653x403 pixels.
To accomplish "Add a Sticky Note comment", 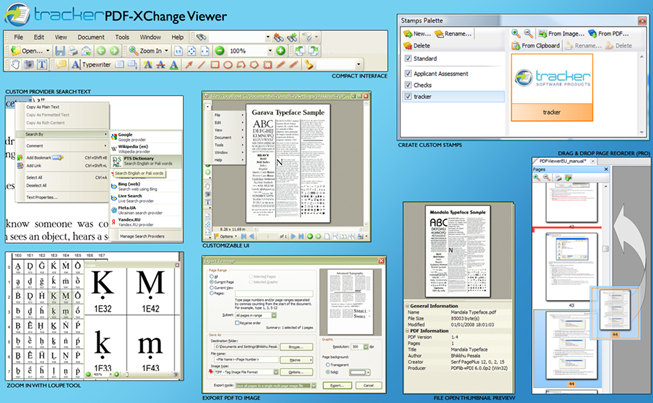I will click(x=61, y=65).
